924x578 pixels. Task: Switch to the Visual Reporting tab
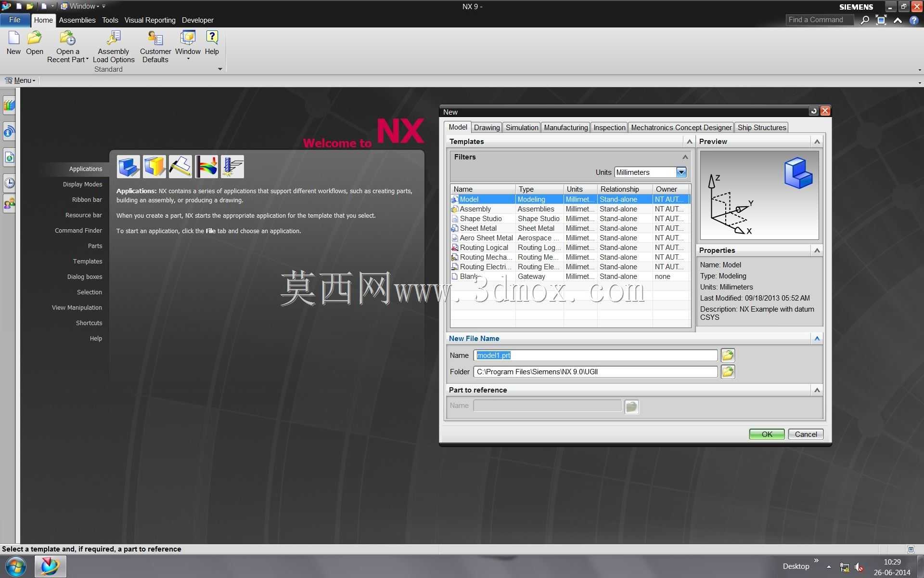tap(150, 20)
